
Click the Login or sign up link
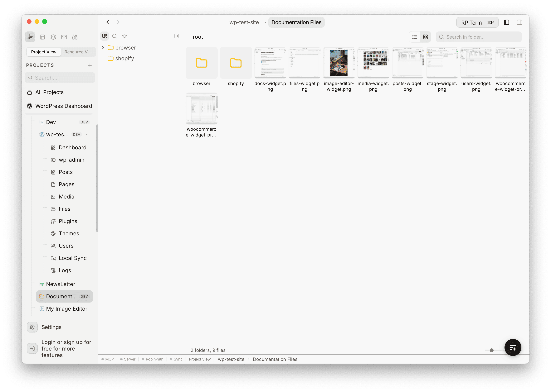(66, 349)
